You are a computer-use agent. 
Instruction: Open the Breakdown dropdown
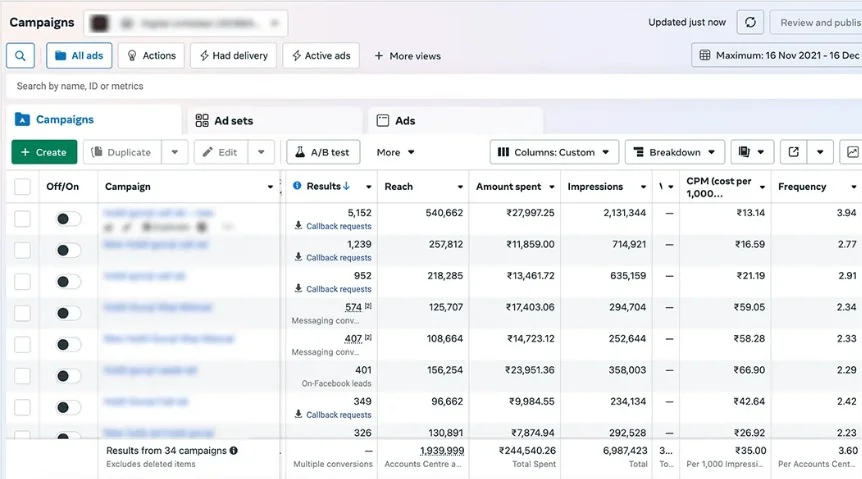click(675, 152)
